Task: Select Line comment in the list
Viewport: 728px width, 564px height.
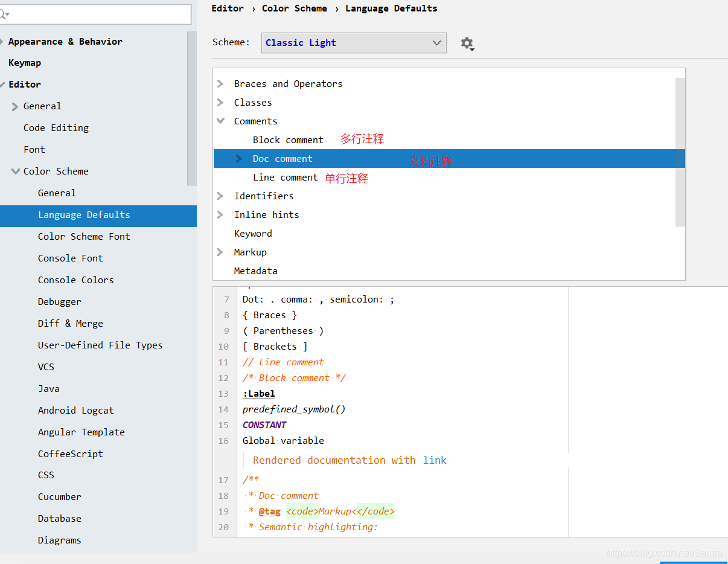Action: coord(285,177)
